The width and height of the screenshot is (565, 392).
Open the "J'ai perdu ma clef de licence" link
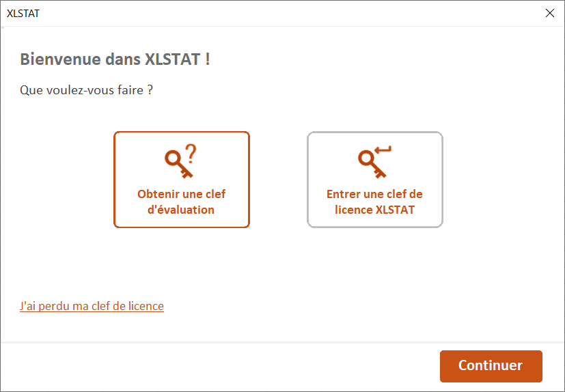pos(92,306)
